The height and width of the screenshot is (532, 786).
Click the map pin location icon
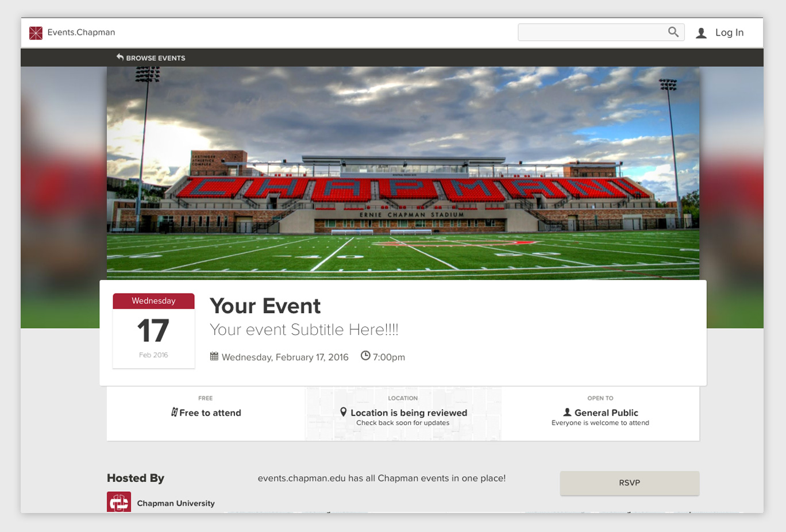coord(344,412)
